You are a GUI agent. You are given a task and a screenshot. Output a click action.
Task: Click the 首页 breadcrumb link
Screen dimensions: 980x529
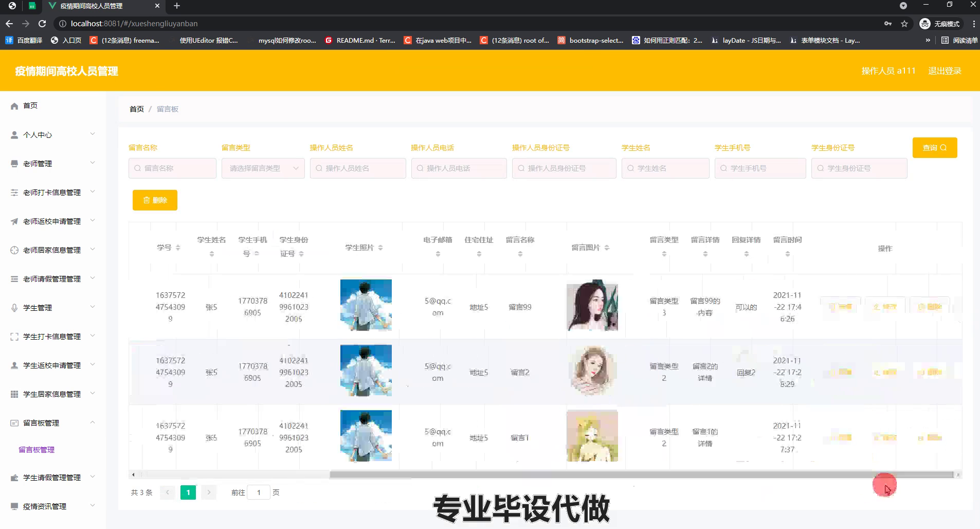pyautogui.click(x=137, y=109)
